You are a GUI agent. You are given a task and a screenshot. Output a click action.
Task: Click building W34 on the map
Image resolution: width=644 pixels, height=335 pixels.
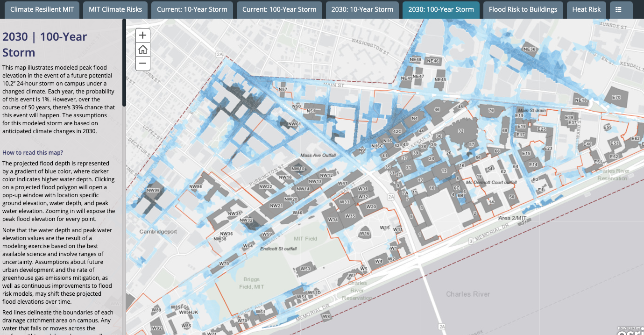click(x=333, y=220)
